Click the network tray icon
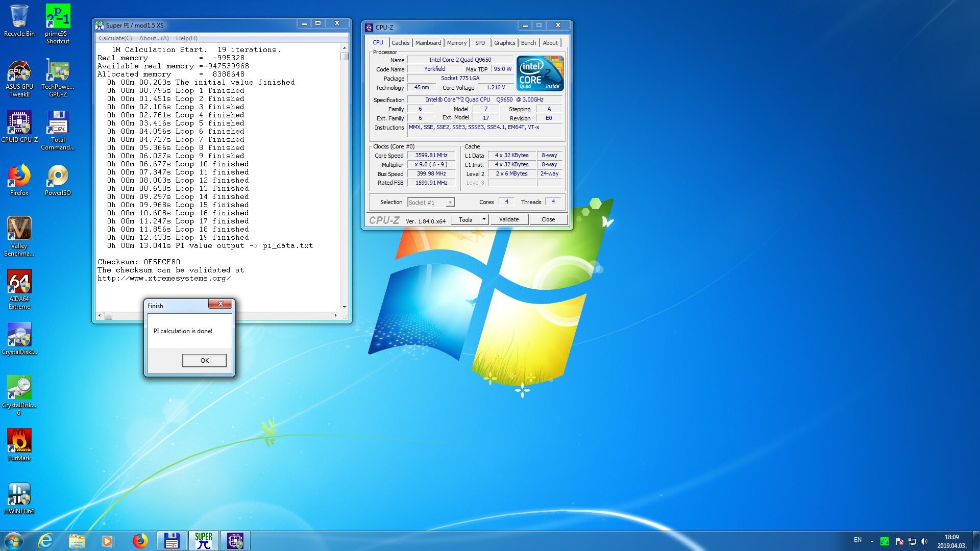Viewport: 980px width, 551px height. (912, 541)
